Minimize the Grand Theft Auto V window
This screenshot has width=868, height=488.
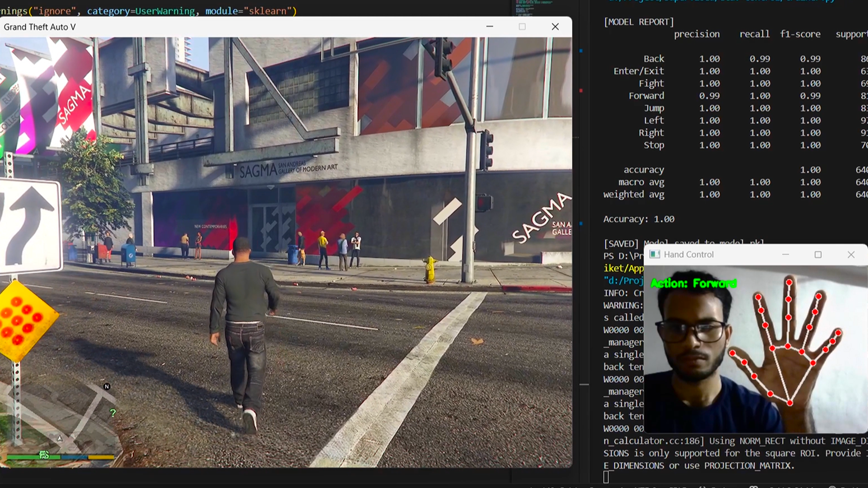click(x=490, y=27)
